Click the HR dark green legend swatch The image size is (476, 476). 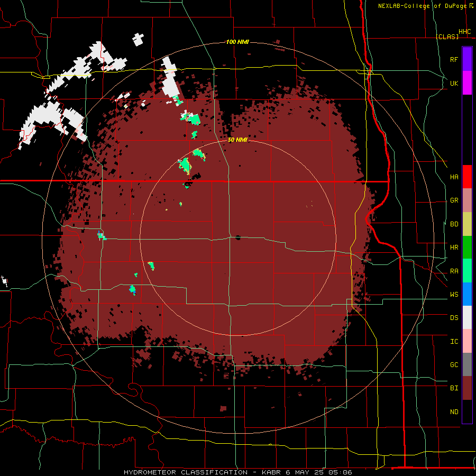pyautogui.click(x=467, y=248)
